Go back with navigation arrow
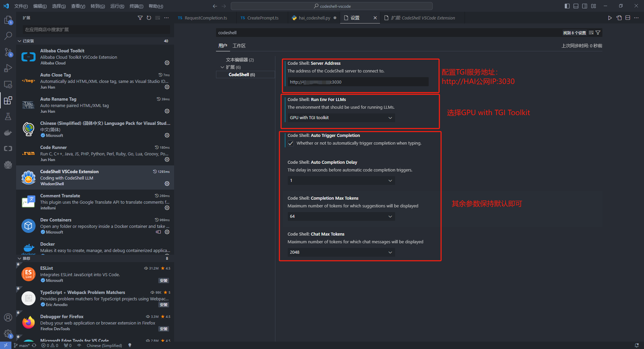 [x=215, y=6]
